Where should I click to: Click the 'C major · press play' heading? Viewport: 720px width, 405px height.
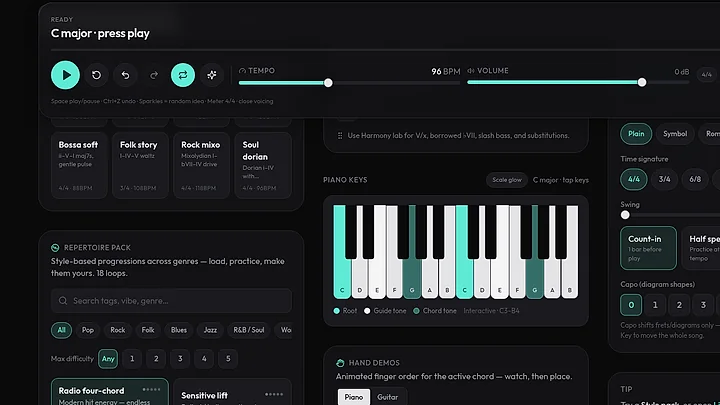(100, 33)
